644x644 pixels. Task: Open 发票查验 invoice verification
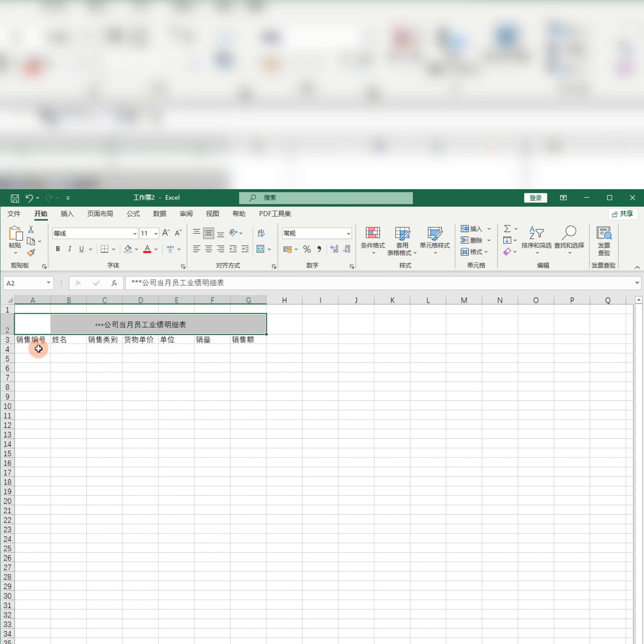coord(604,241)
